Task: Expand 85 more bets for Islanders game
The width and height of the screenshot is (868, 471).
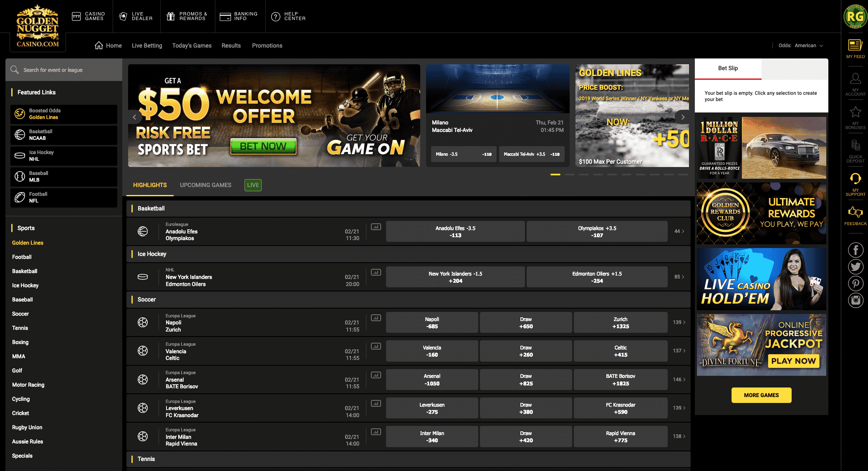Action: coord(679,277)
